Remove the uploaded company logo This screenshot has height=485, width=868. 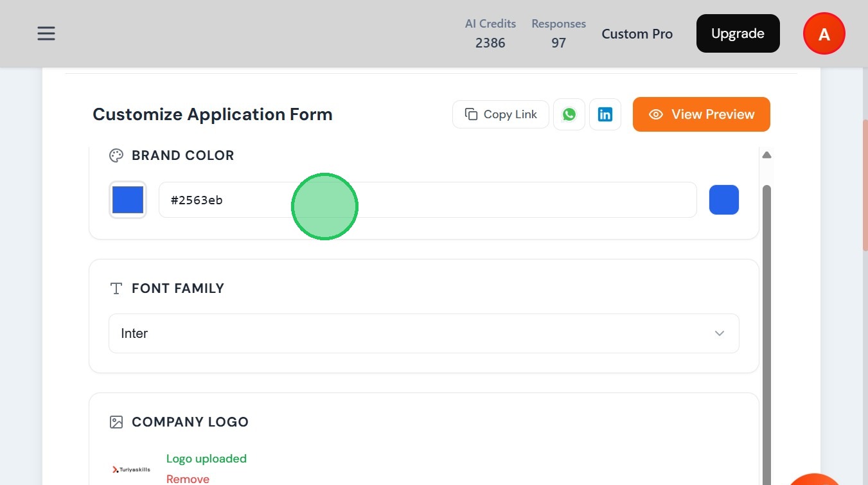coord(188,479)
